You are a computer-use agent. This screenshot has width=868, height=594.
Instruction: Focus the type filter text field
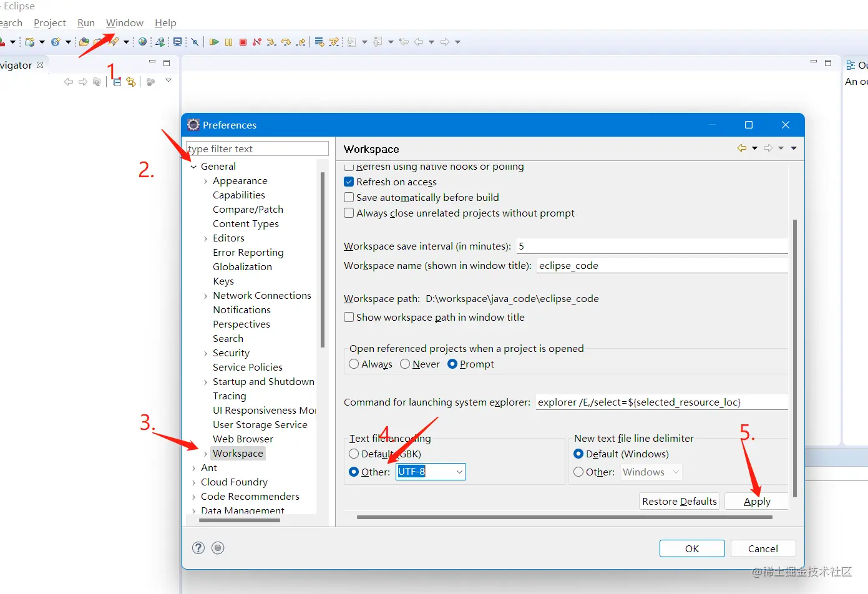pos(257,148)
